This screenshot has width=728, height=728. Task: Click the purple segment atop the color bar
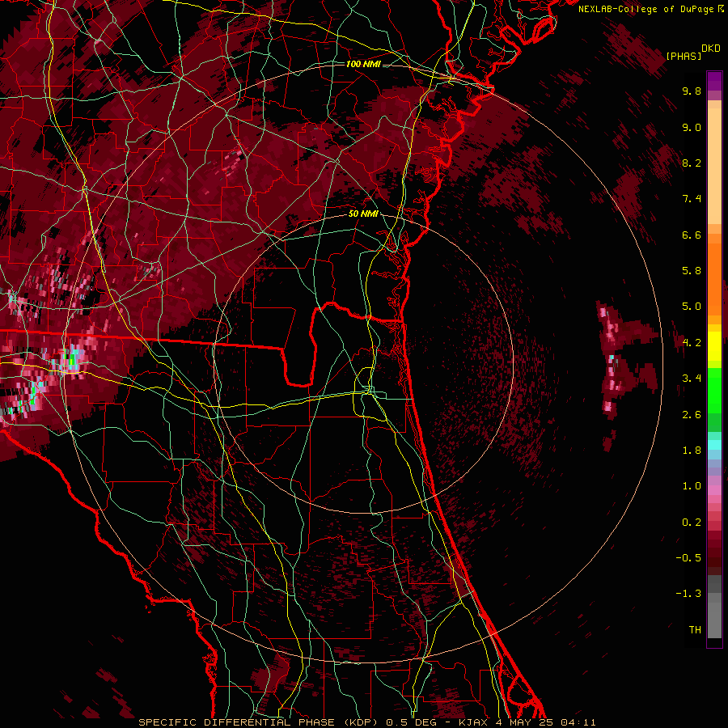pyautogui.click(x=714, y=81)
